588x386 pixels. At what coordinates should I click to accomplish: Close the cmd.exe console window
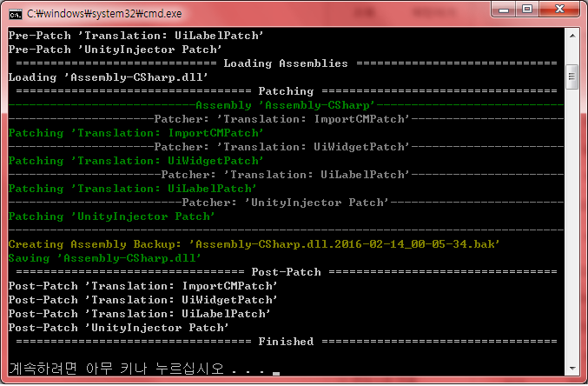(559, 9)
